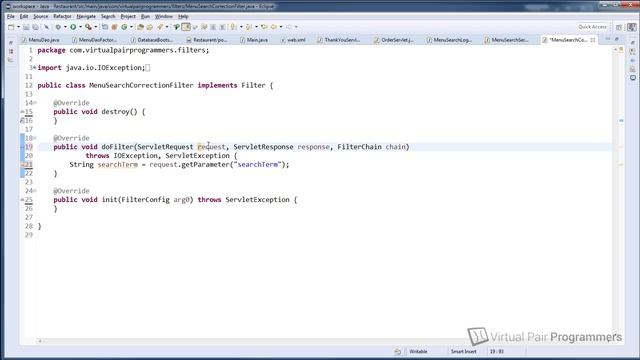The image size is (640, 360).
Task: Open the Help menu
Action: (183, 16)
